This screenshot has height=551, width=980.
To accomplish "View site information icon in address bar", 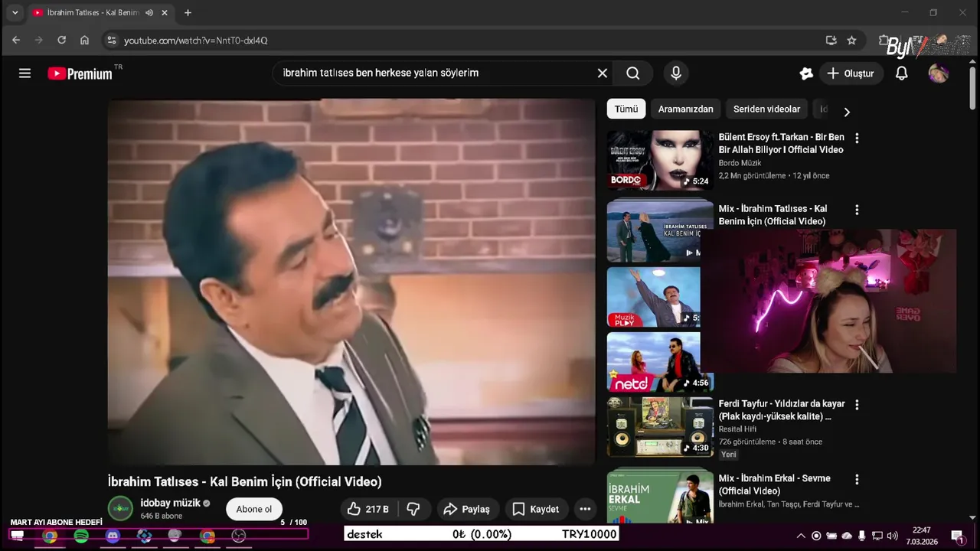I will coord(111,40).
